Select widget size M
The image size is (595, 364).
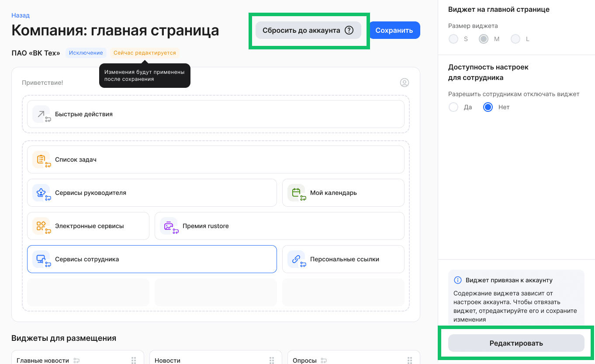(x=484, y=39)
